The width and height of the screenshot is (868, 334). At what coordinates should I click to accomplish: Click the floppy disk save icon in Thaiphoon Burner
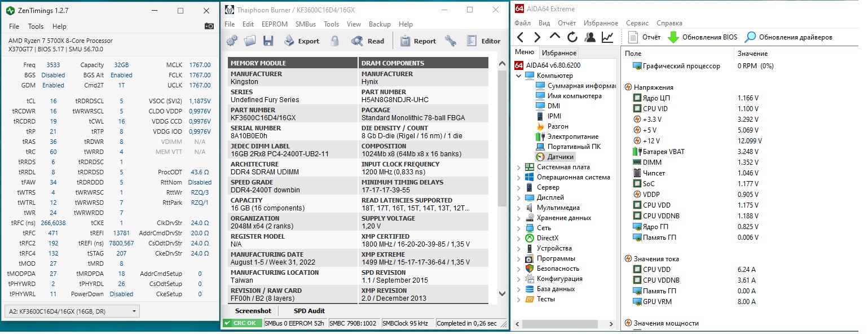tap(268, 41)
